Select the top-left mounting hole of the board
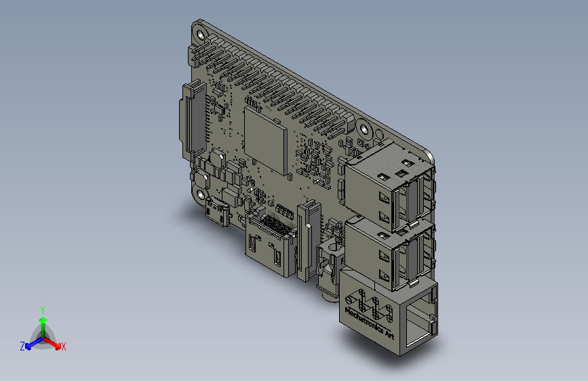The width and height of the screenshot is (588, 381). [x=201, y=35]
